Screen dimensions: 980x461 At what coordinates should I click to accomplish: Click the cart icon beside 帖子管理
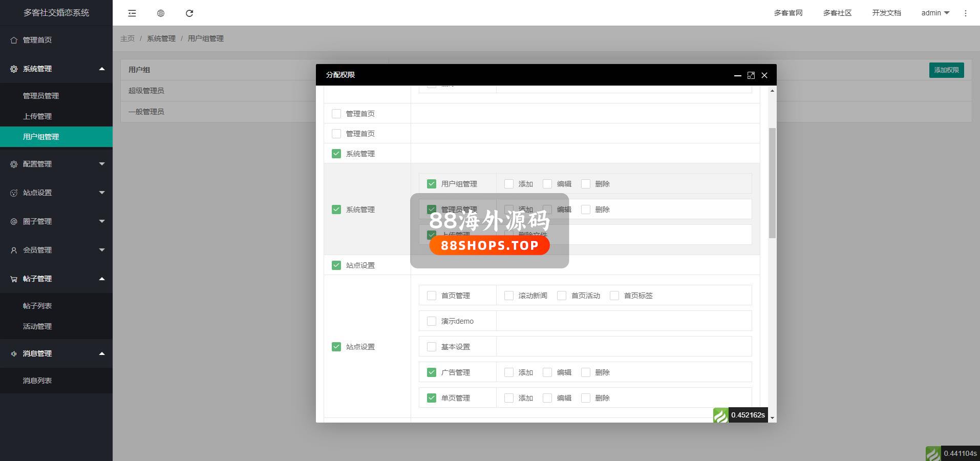(x=14, y=279)
